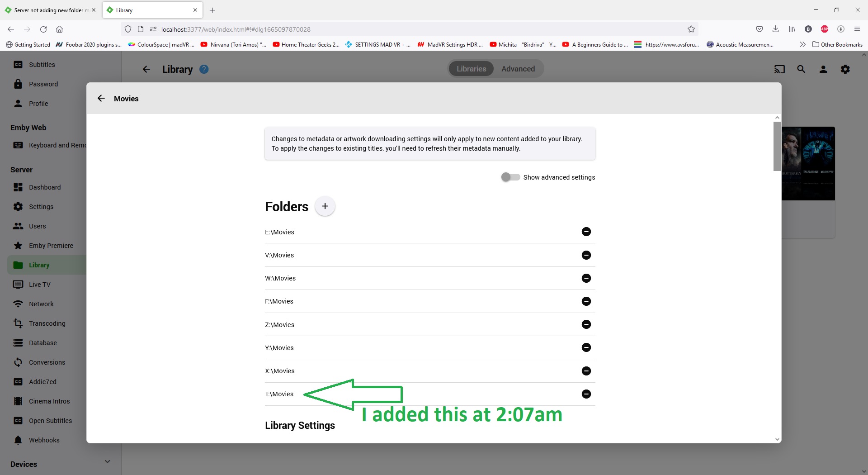This screenshot has width=868, height=475.
Task: Remove the Z:\Movies folder
Action: coord(586,324)
